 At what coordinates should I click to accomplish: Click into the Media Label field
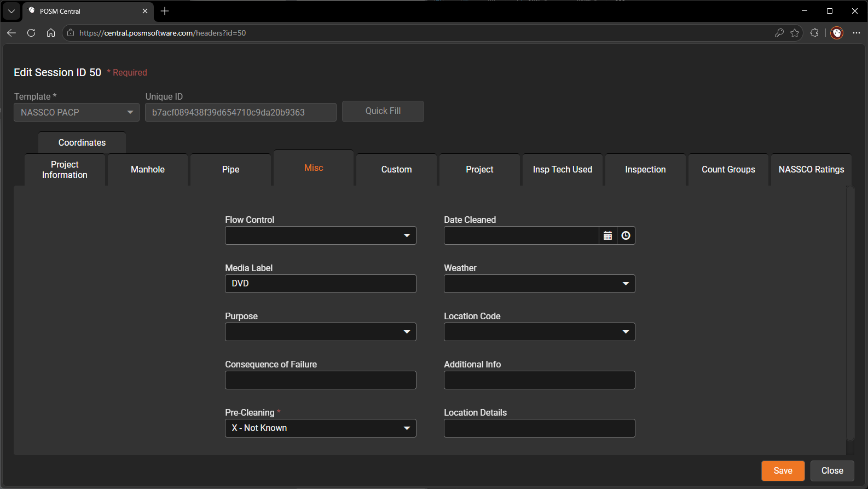[x=321, y=284]
